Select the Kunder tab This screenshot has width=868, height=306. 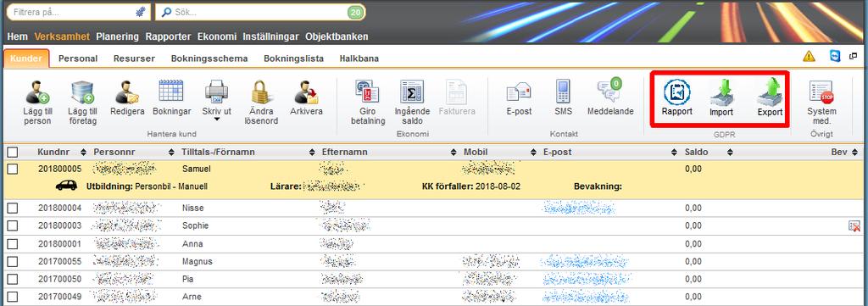coord(26,58)
